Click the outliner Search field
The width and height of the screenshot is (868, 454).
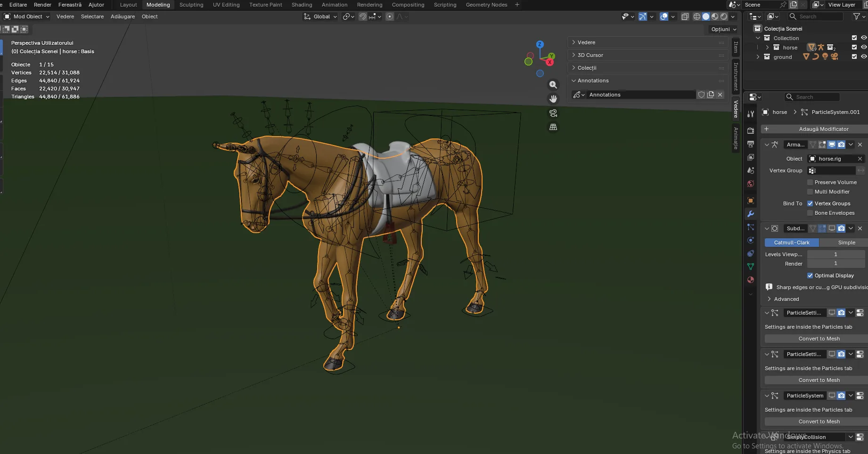tap(816, 16)
